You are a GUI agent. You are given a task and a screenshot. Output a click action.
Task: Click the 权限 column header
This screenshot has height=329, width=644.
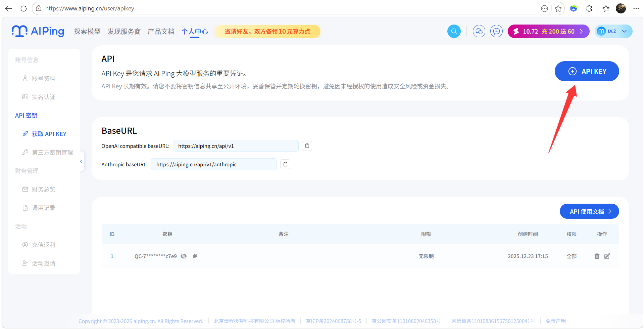[572, 234]
